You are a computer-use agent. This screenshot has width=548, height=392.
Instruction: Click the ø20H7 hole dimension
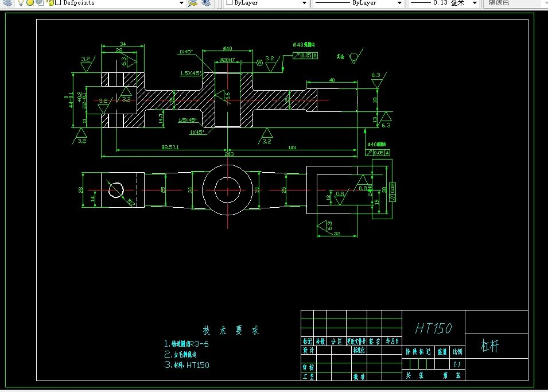(227, 60)
